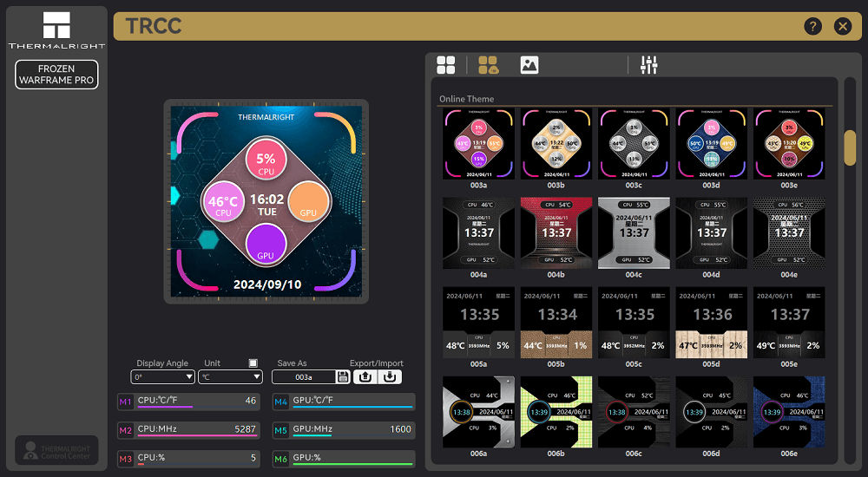The image size is (868, 477).
Task: Select the Frozen Warframe Pro device
Action: [56, 74]
